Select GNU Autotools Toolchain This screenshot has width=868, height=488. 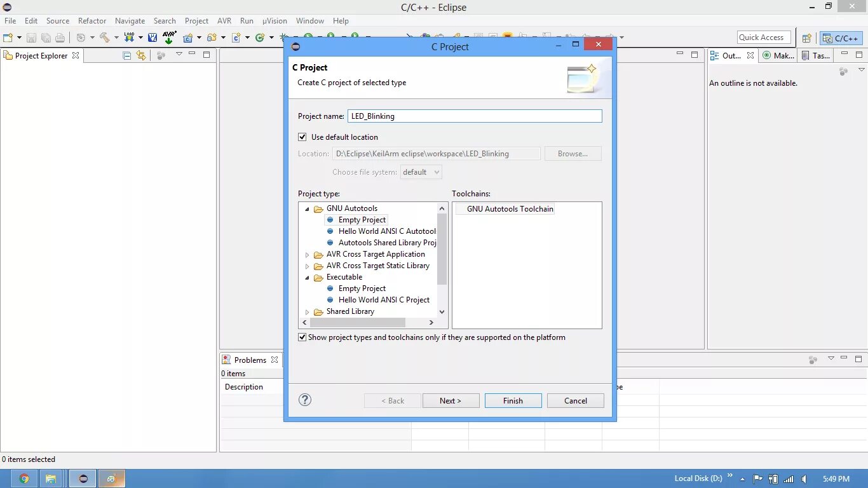click(x=510, y=209)
